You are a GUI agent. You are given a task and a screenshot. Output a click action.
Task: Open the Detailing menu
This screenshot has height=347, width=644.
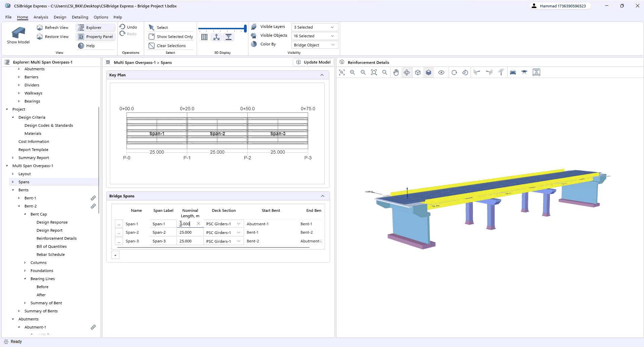[x=80, y=17]
